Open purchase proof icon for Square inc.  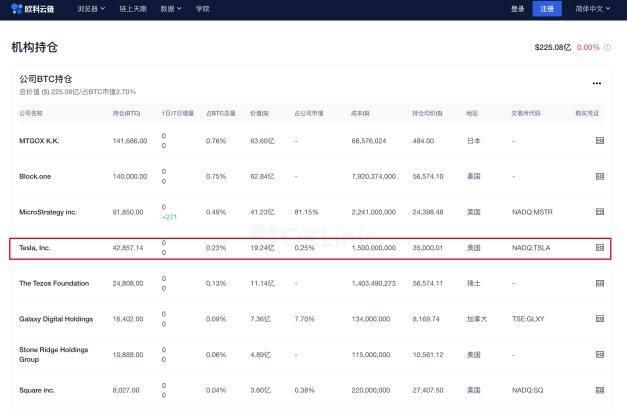(x=600, y=390)
